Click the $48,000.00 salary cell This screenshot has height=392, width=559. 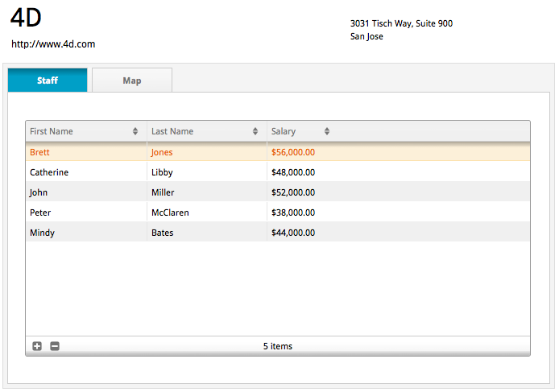[x=293, y=172]
